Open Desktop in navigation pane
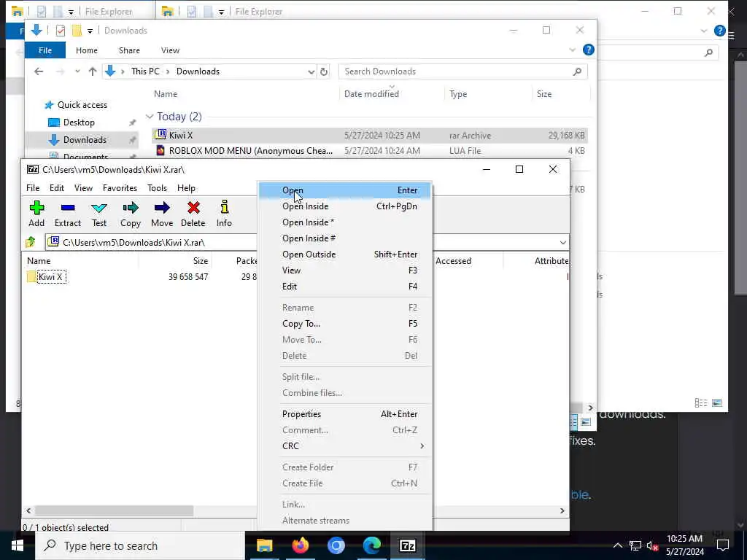This screenshot has height=560, width=747. coord(79,122)
